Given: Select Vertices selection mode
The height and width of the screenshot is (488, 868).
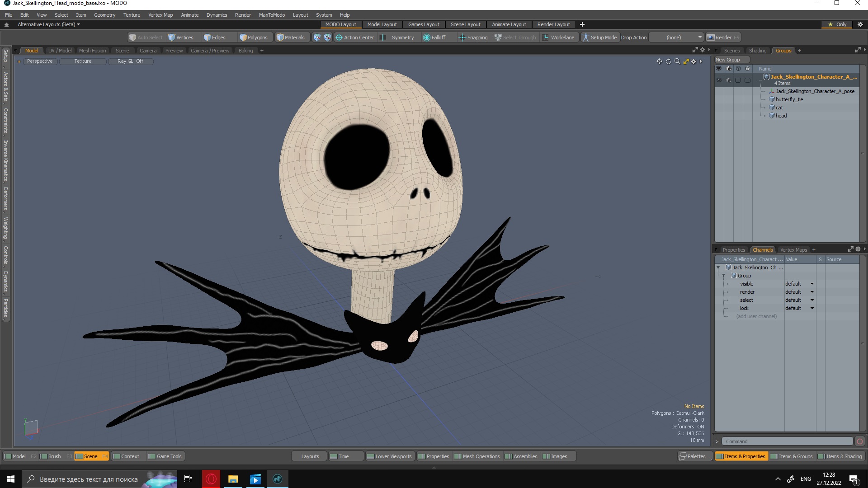Looking at the screenshot, I should [x=180, y=38].
